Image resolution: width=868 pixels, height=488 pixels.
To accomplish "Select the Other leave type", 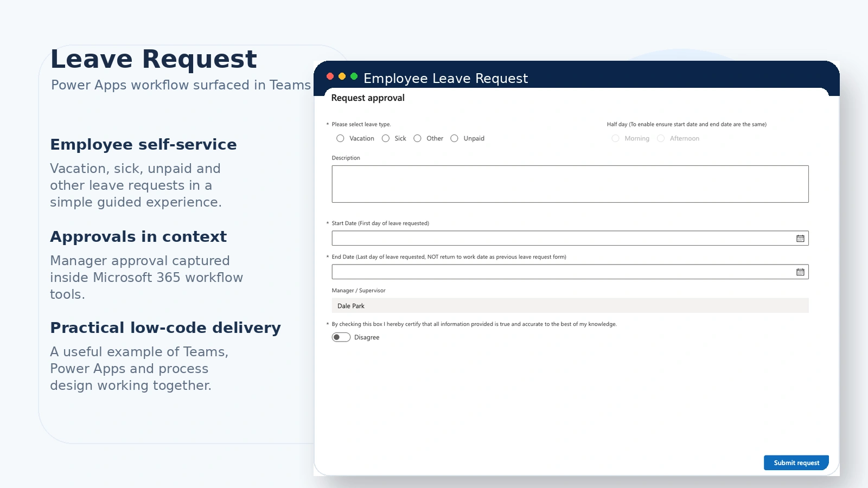I will click(417, 138).
